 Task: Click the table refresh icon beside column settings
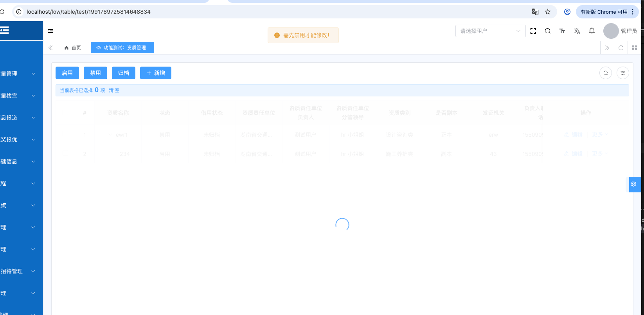[606, 73]
